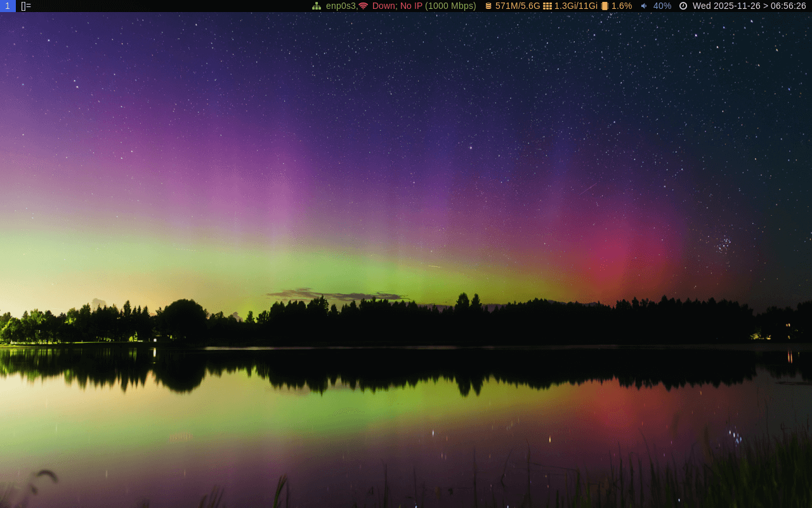The width and height of the screenshot is (812, 508).
Task: Click the 1.3Gi/11Gi memory reading
Action: click(x=576, y=6)
